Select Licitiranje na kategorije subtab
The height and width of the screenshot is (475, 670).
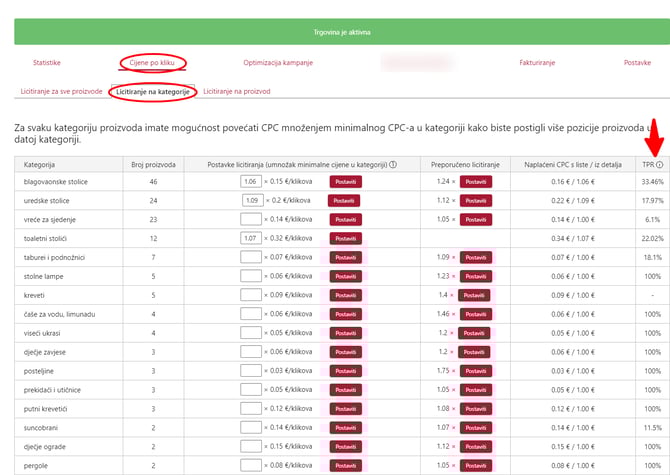coord(153,91)
